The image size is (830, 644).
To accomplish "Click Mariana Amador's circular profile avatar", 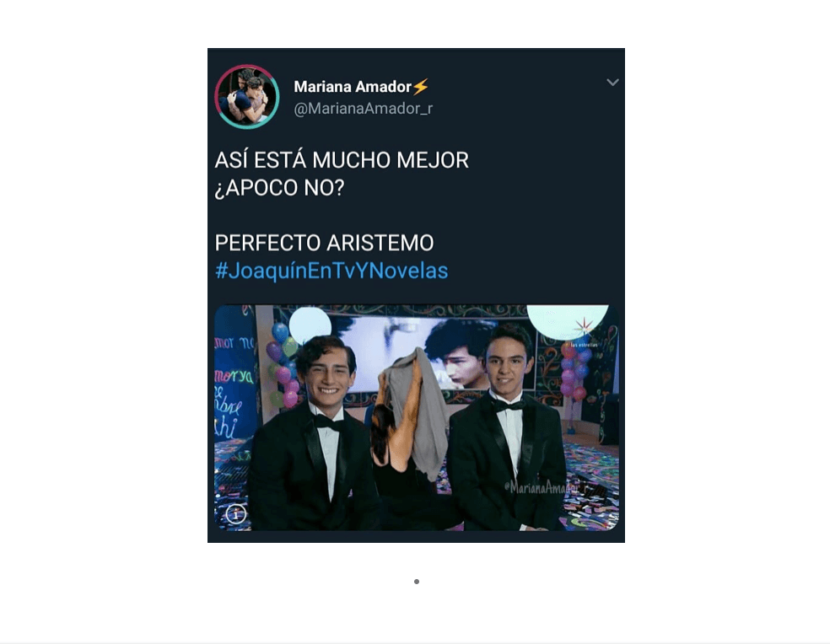I will [246, 97].
